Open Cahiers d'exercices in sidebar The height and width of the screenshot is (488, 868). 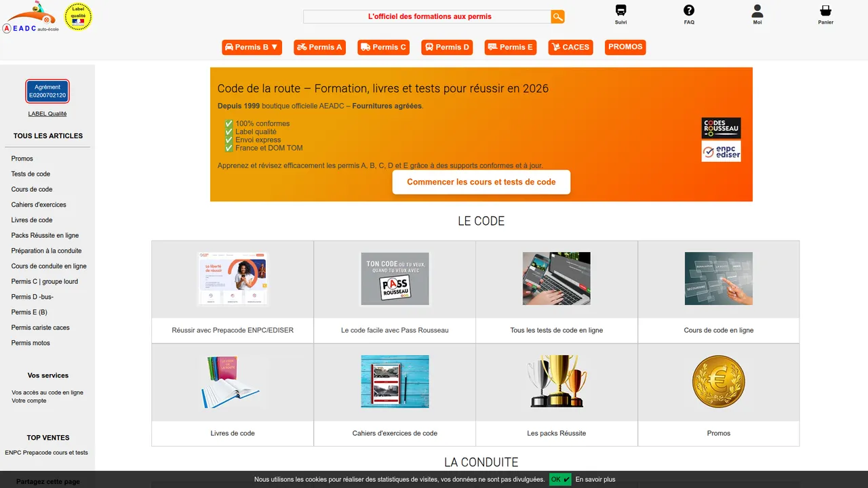point(39,205)
